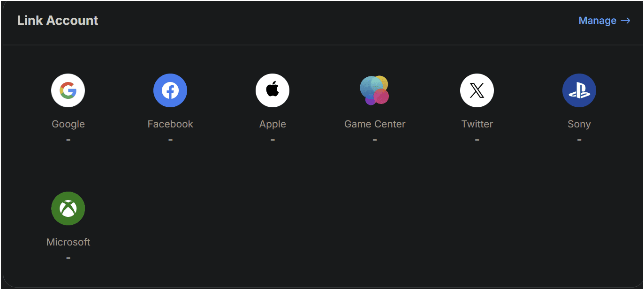This screenshot has width=644, height=290.
Task: Click the Sony PlayStation icon
Action: point(579,90)
